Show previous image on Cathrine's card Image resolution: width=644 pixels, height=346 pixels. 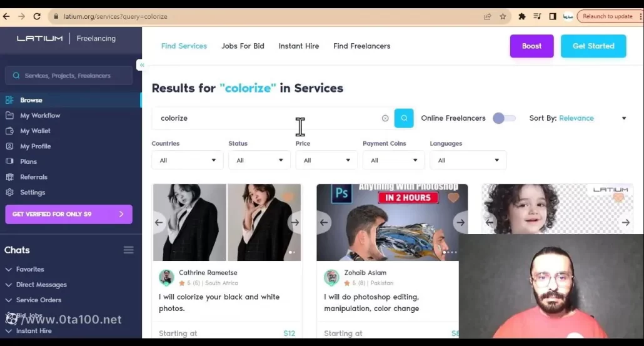point(159,222)
